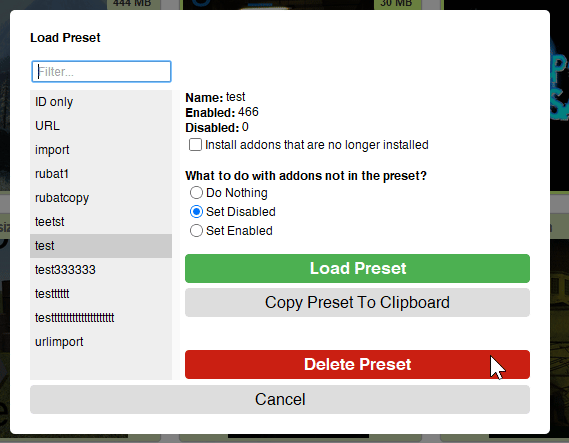This screenshot has width=569, height=443.
Task: Copy Preset To Clipboard
Action: 357,303
